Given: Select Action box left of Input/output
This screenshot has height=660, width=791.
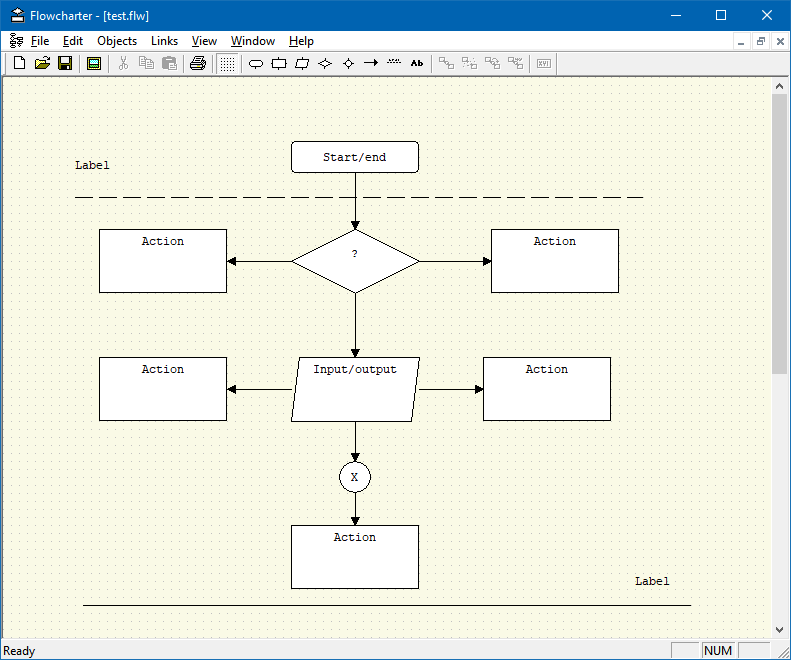Looking at the screenshot, I should 163,389.
